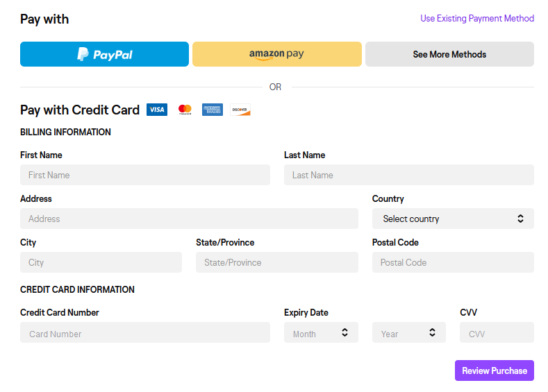
Task: Click the Credit Card Number label
Action: (x=60, y=312)
